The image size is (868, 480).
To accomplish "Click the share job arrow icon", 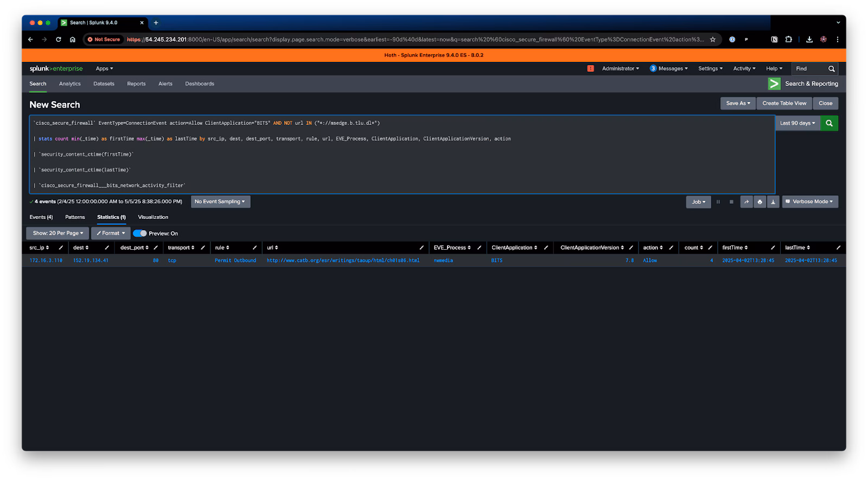I will [x=746, y=202].
